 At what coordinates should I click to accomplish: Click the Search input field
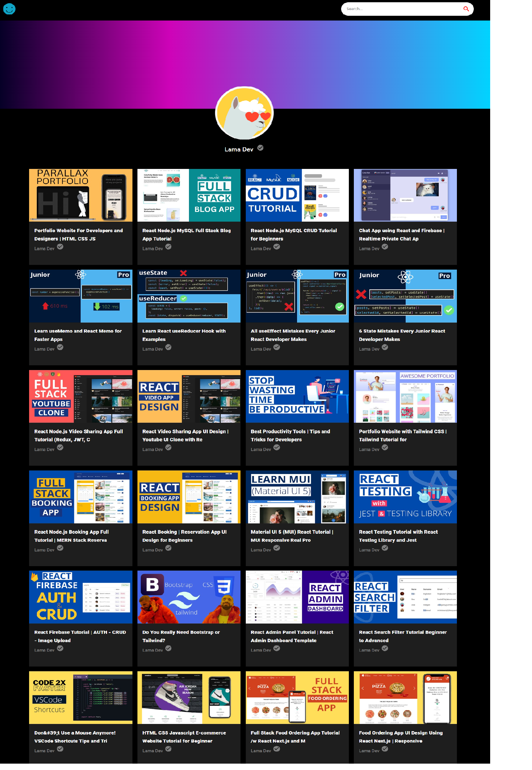point(400,9)
